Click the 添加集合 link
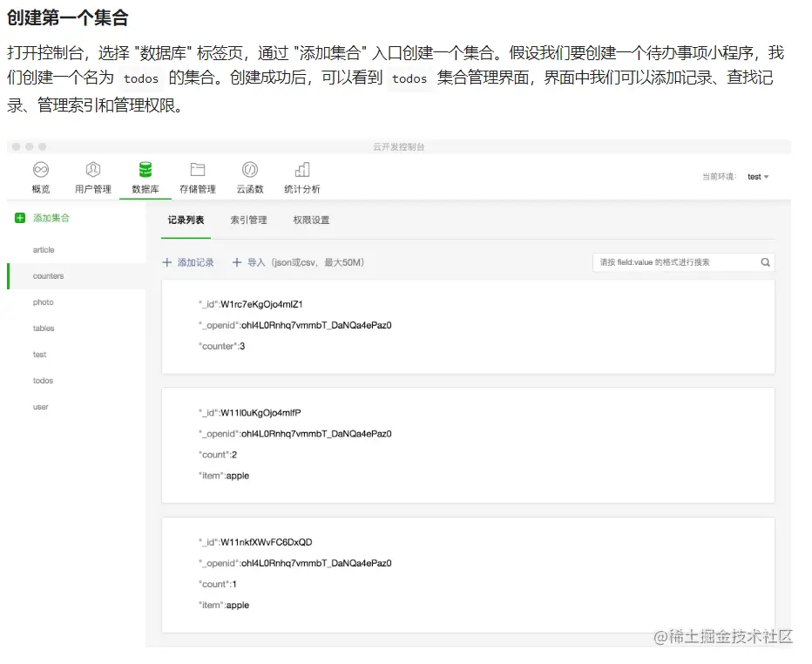Viewport: 812px width, 664px height. [51, 218]
